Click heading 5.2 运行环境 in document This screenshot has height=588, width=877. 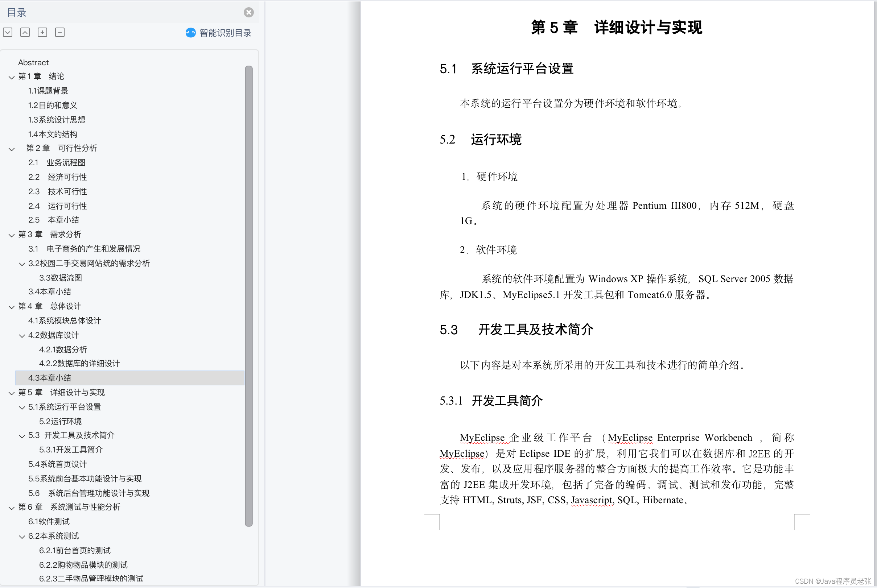481,140
